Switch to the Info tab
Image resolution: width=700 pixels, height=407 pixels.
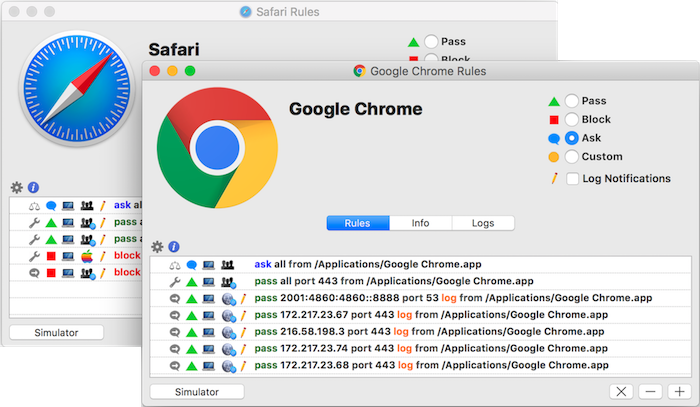tap(421, 223)
